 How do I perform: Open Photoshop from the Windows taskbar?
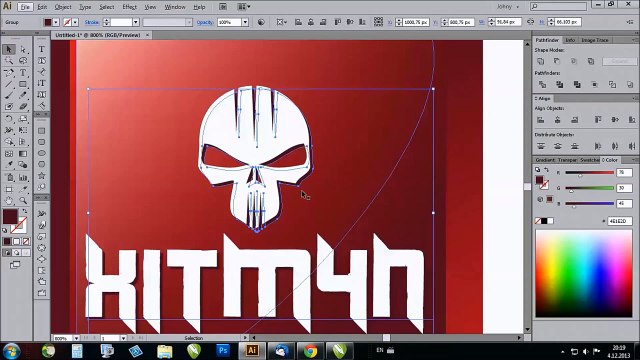point(223,351)
